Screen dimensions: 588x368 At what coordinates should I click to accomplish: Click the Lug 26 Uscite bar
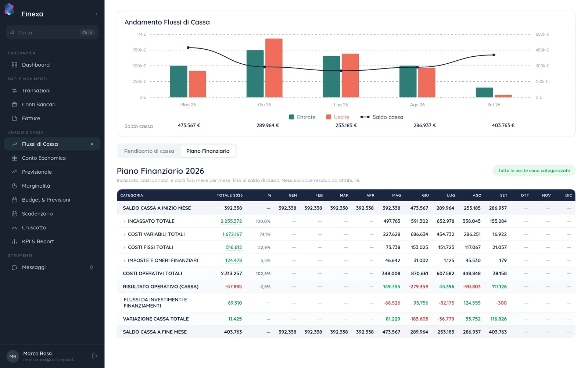click(350, 76)
